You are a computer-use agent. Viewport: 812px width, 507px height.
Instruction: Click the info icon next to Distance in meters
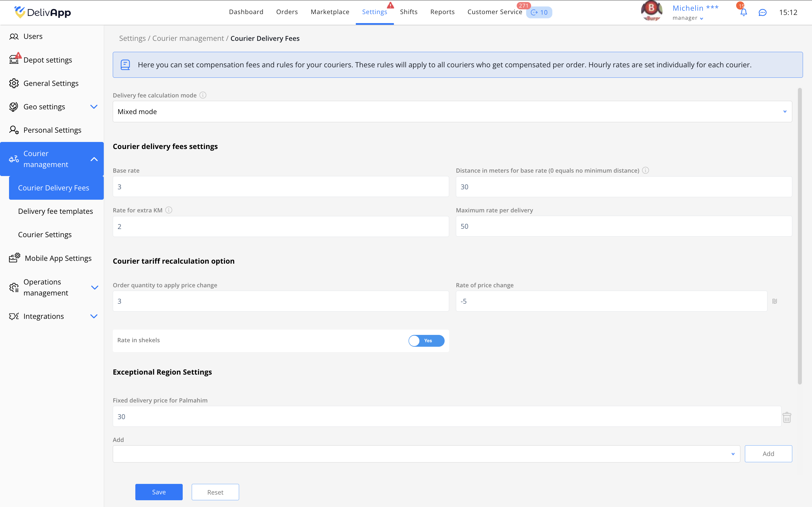tap(645, 170)
